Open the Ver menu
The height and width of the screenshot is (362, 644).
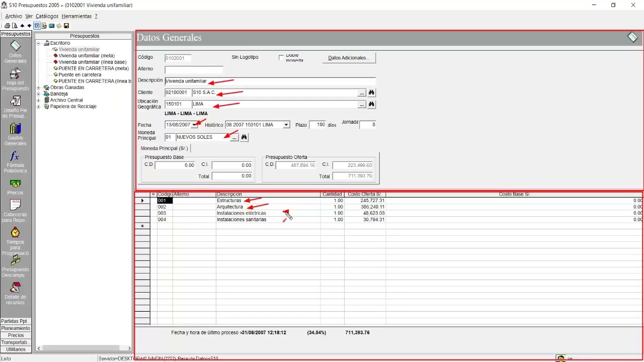29,16
